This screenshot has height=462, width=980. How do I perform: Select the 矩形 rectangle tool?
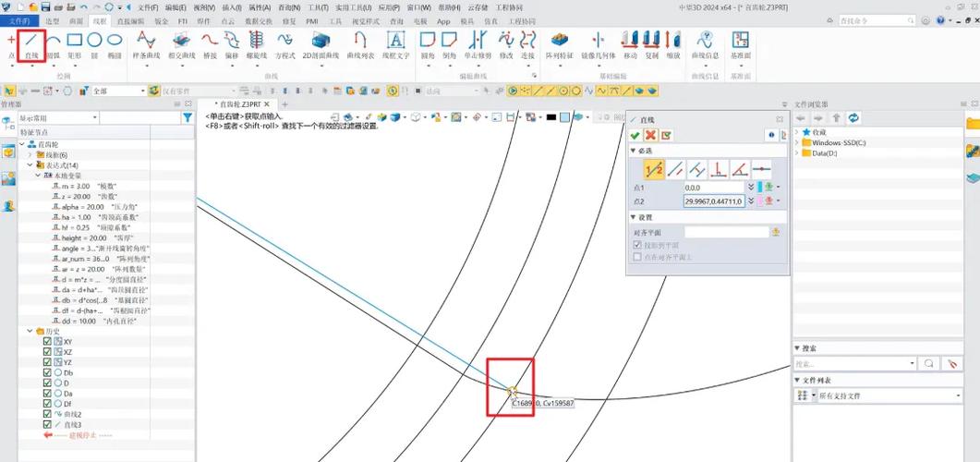[75, 45]
